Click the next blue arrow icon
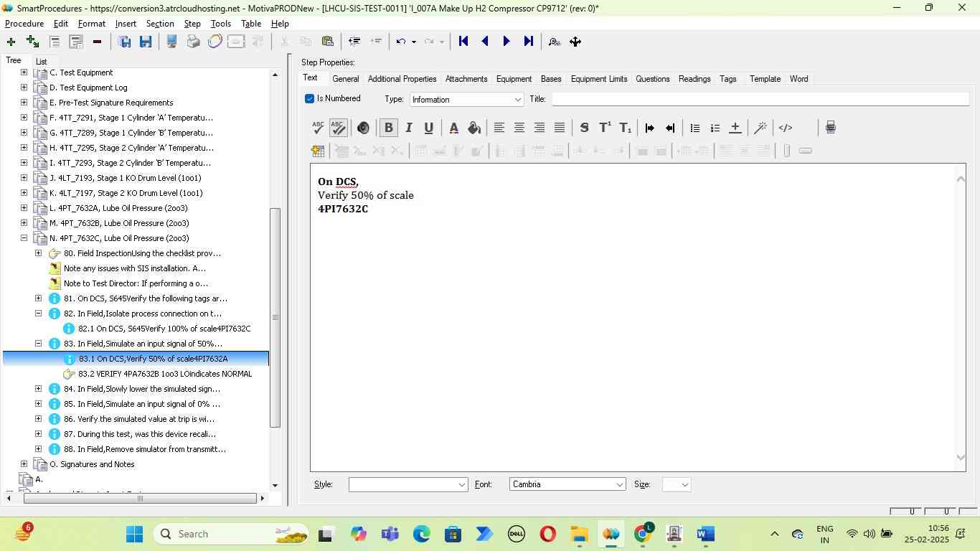 (x=507, y=42)
